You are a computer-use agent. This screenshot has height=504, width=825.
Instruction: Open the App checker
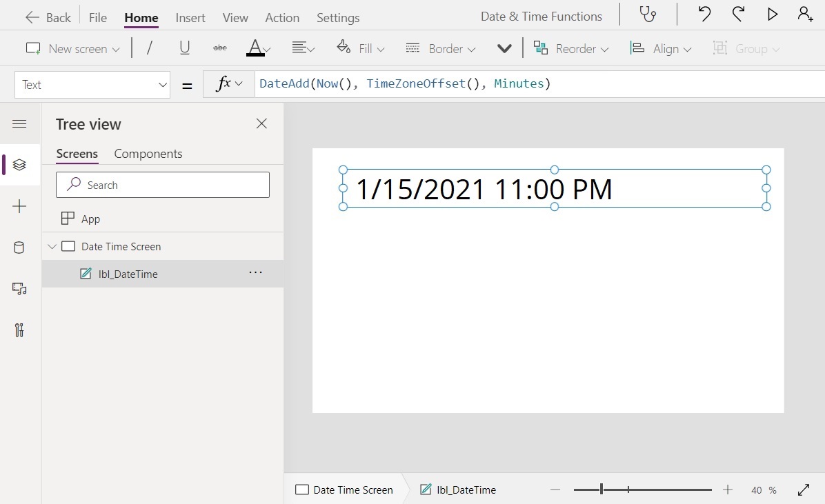click(x=647, y=14)
